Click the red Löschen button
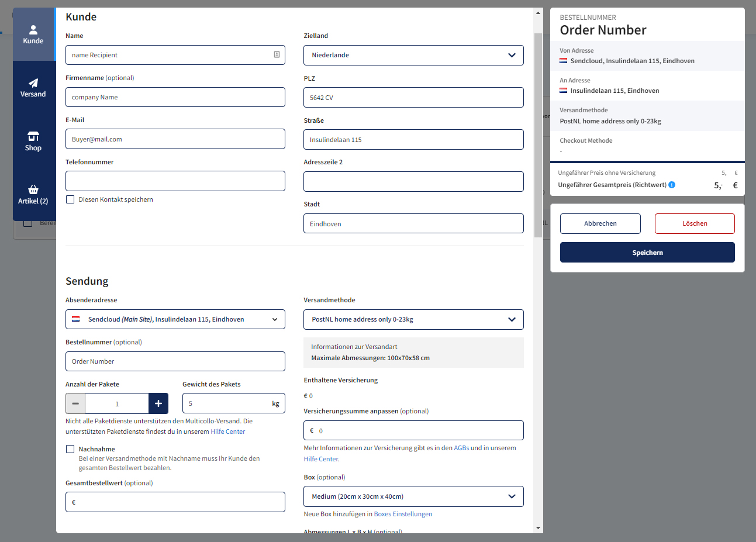The height and width of the screenshot is (542, 756). pyautogui.click(x=695, y=223)
